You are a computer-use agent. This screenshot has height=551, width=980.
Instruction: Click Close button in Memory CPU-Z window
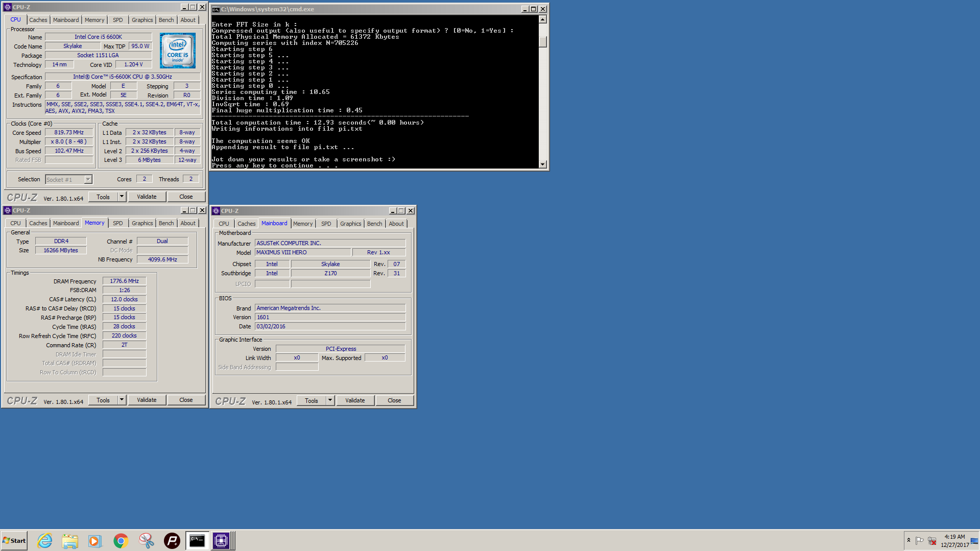click(186, 400)
